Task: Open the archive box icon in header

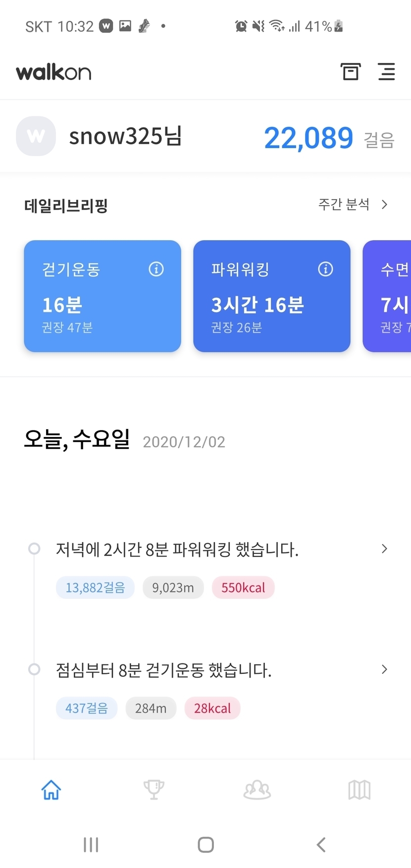Action: pos(350,72)
